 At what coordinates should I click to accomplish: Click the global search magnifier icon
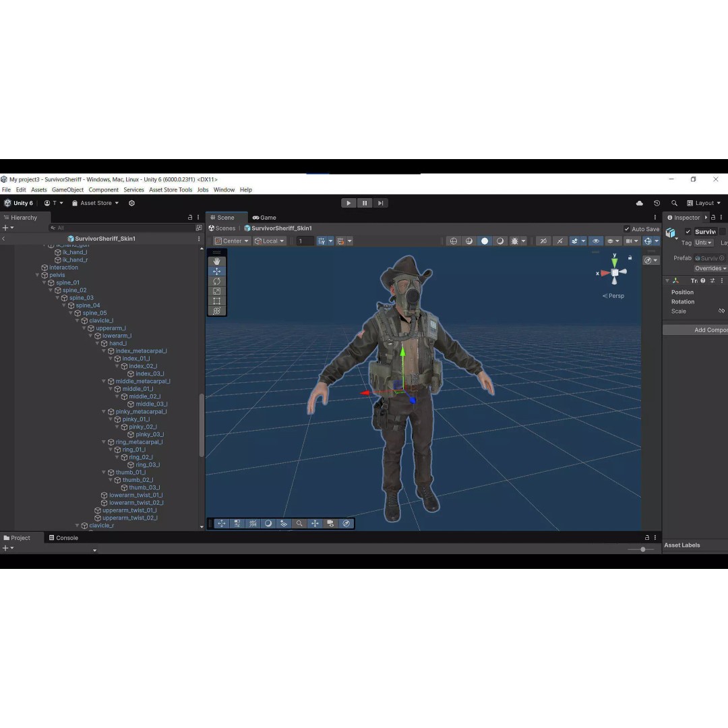click(x=674, y=203)
